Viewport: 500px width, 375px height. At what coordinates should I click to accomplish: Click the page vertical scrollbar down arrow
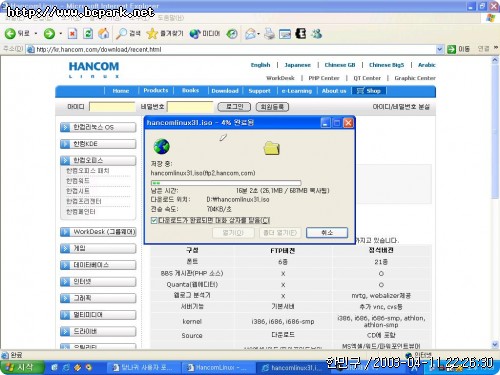click(x=495, y=344)
